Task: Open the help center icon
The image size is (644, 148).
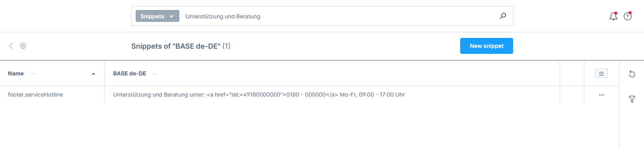Action: pyautogui.click(x=628, y=16)
